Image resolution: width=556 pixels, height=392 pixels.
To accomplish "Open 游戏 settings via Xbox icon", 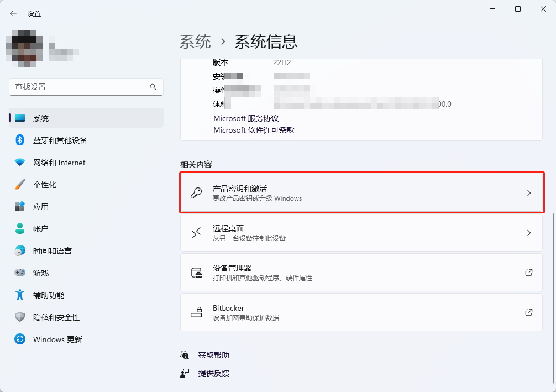I will coord(20,273).
